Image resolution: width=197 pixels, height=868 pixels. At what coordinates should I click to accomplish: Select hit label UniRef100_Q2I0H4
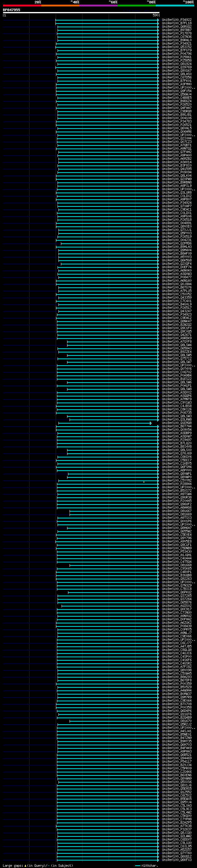tap(176, 139)
